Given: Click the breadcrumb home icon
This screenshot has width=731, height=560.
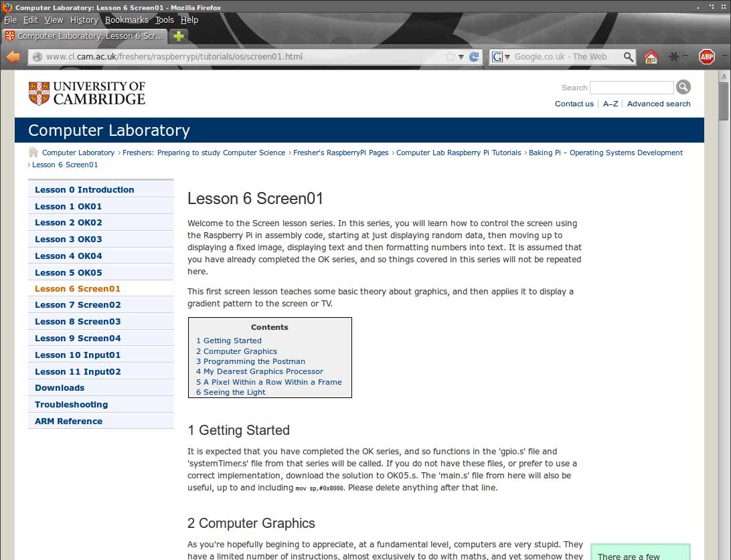Looking at the screenshot, I should point(33,153).
